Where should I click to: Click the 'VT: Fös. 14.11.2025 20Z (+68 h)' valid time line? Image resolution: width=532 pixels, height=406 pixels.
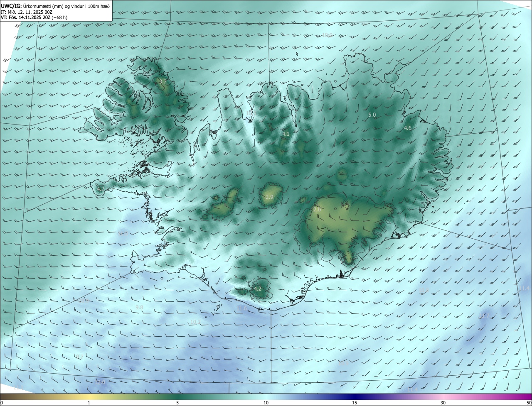(x=34, y=17)
